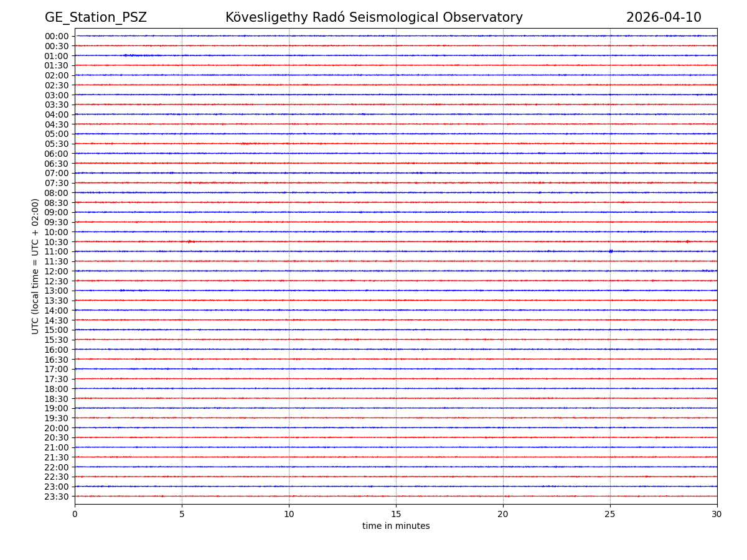Screen dimensions: 747x560
Task: Select the 13:00 trace time label
Action: (57, 291)
